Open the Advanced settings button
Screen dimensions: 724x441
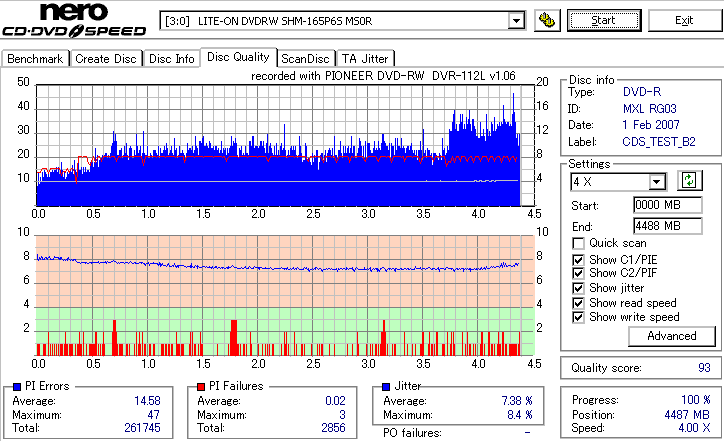click(671, 336)
